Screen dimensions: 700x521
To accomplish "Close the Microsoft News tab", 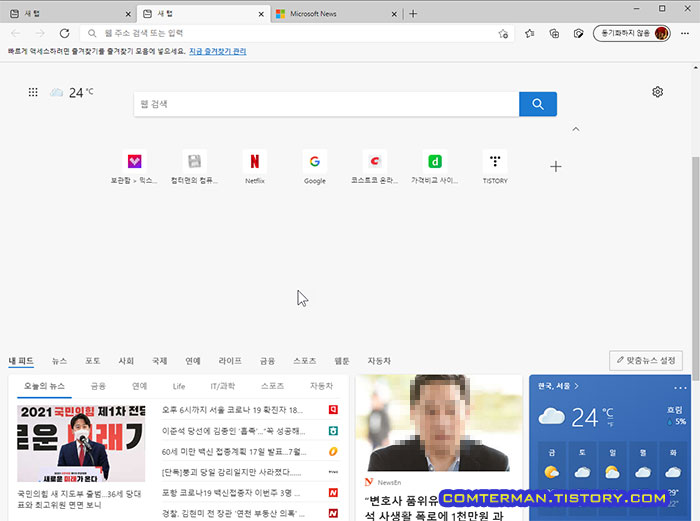I will 394,14.
